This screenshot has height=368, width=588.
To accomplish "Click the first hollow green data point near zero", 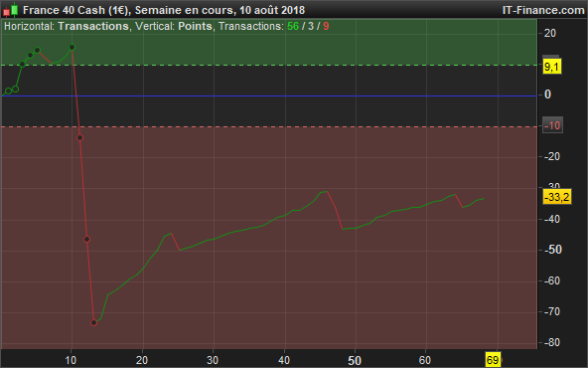I will point(8,91).
